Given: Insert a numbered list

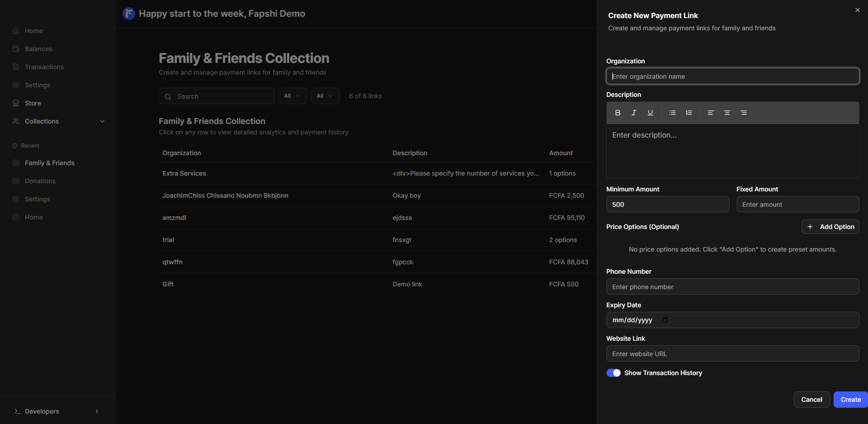Looking at the screenshot, I should coord(689,113).
